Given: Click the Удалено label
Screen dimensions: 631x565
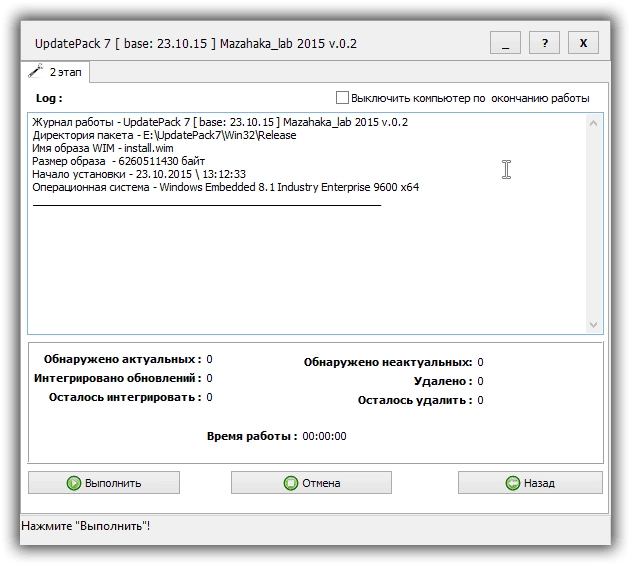Looking at the screenshot, I should pos(443,381).
